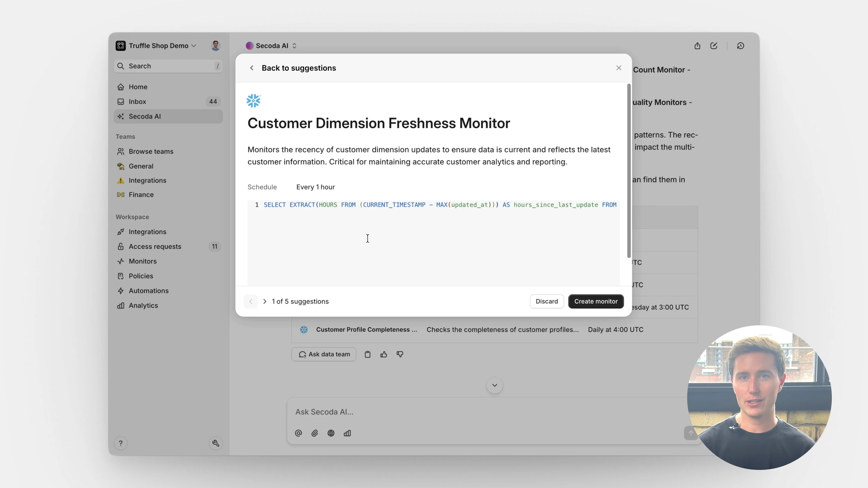Viewport: 868px width, 488px height.
Task: Close the monitor suggestion dialog
Action: click(x=619, y=68)
